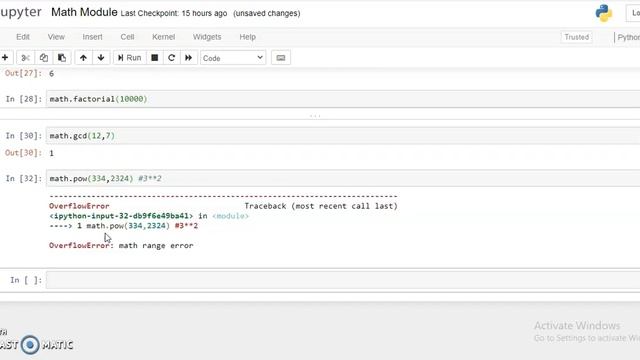This screenshot has width=640, height=360.
Task: Interrupt the kernel stop icon
Action: 155,58
